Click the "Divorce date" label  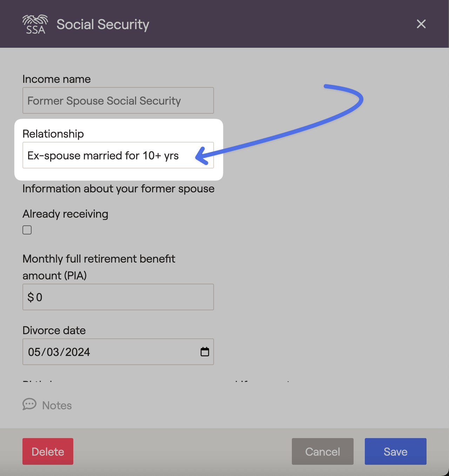[x=54, y=330]
